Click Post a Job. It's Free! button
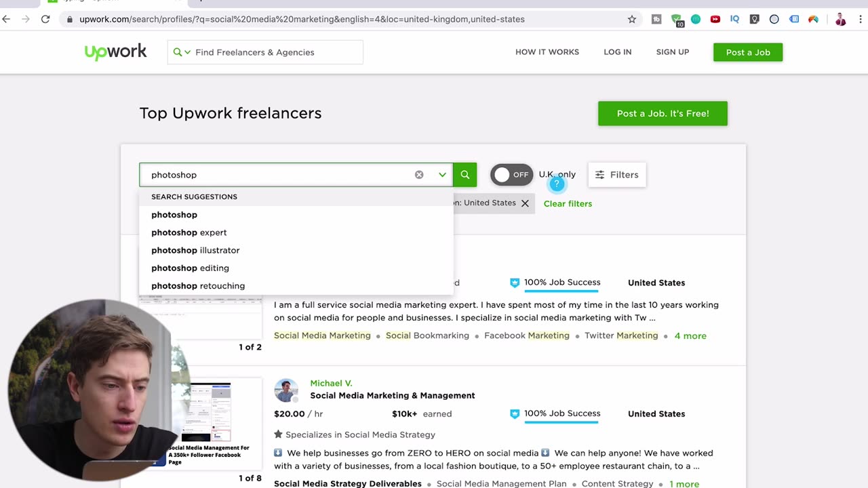The height and width of the screenshot is (488, 868). click(x=663, y=113)
